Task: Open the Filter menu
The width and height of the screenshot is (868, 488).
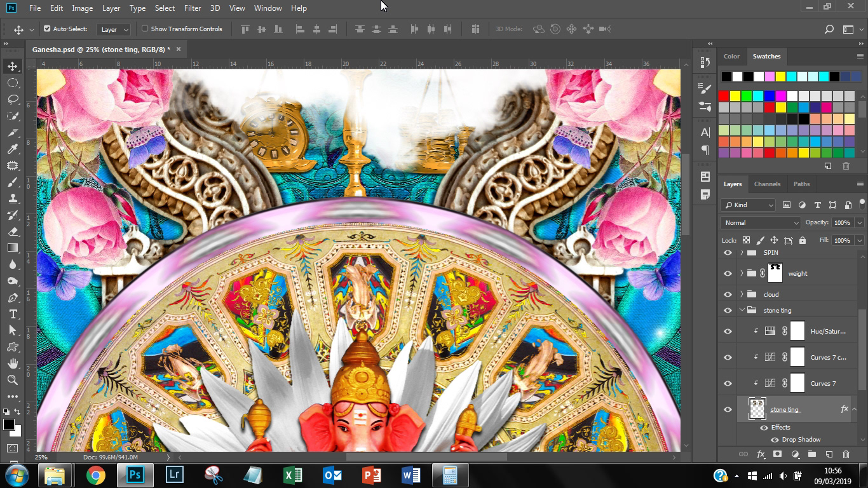Action: point(192,8)
